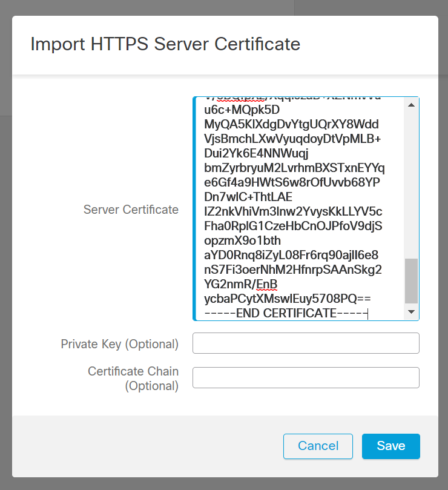Focus the Certificate Chain (Optional) field
448x490 pixels.
coord(306,377)
